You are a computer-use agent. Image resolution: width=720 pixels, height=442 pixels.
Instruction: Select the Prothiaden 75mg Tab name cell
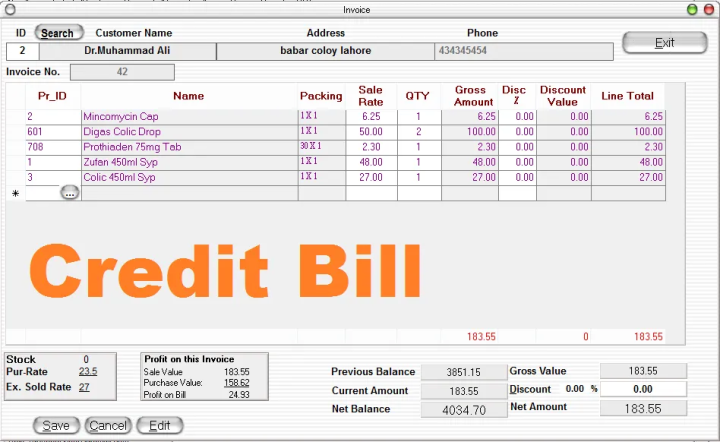189,147
